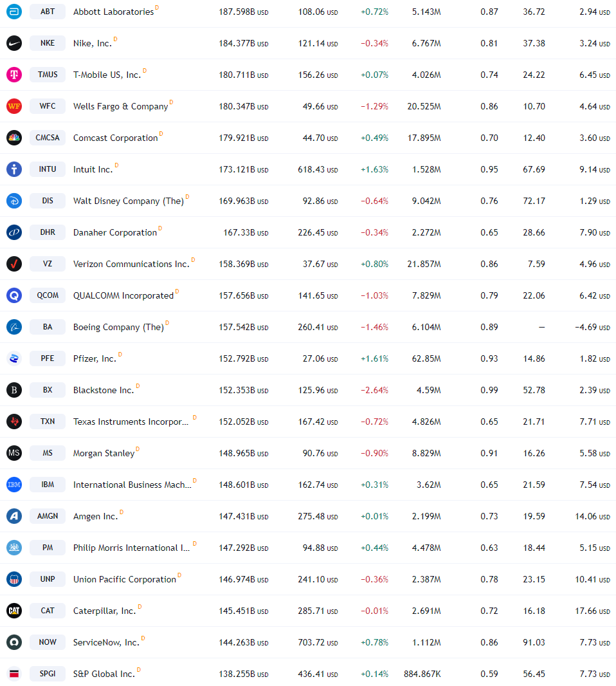Open Texas Instruments Incorpor… link
Viewport: 616px width, 686px height.
pos(131,422)
